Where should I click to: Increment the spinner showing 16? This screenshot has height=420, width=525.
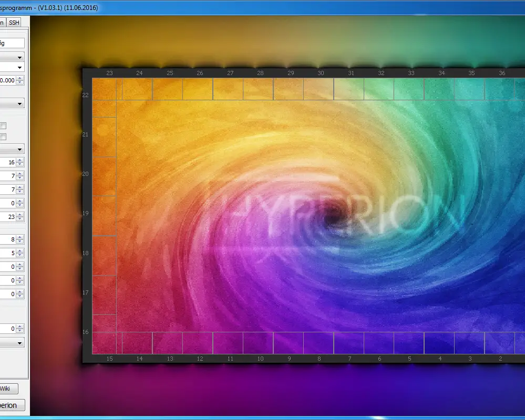click(x=20, y=160)
